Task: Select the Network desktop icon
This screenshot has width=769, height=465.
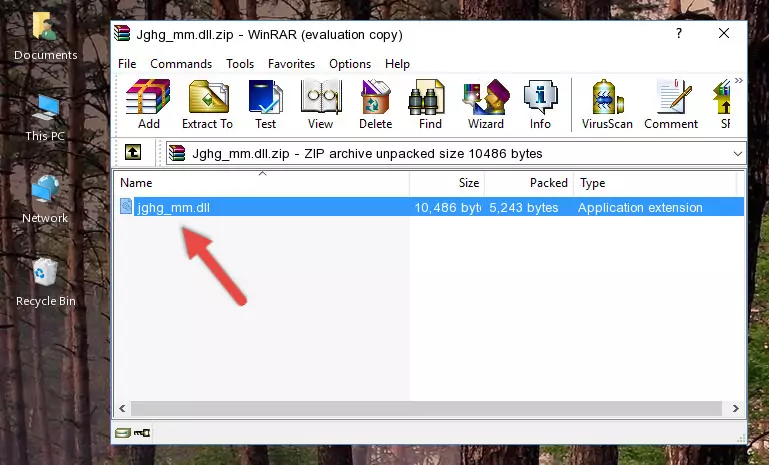Action: (x=45, y=200)
